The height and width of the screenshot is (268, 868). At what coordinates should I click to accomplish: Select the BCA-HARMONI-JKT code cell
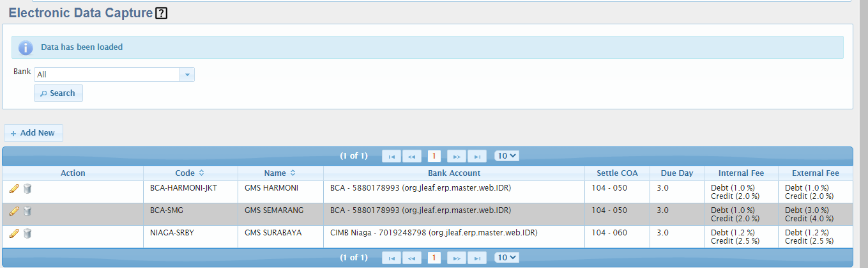190,192
